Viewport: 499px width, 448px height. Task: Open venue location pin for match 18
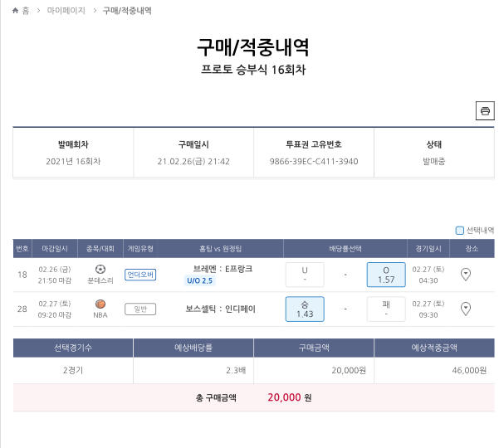466,274
